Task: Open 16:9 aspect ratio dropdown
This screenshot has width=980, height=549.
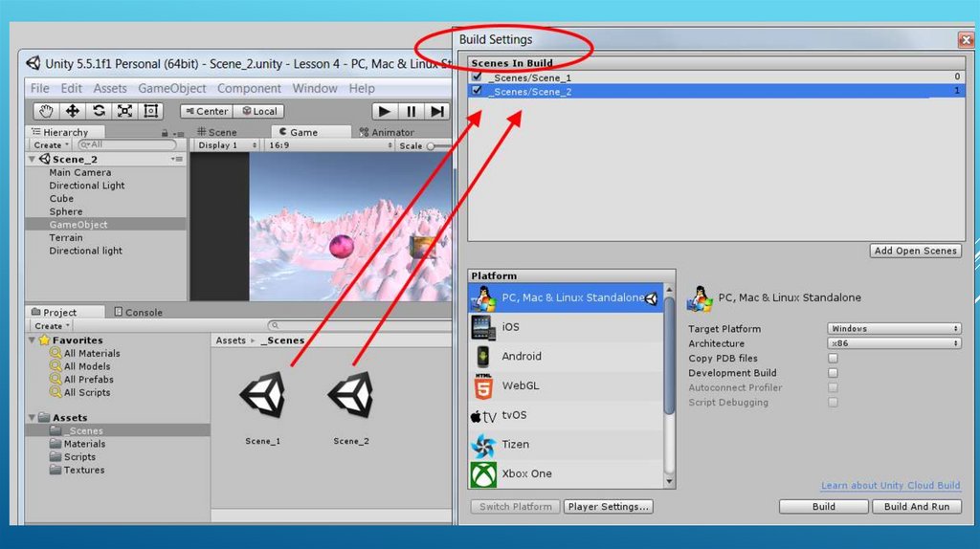Action: 329,144
